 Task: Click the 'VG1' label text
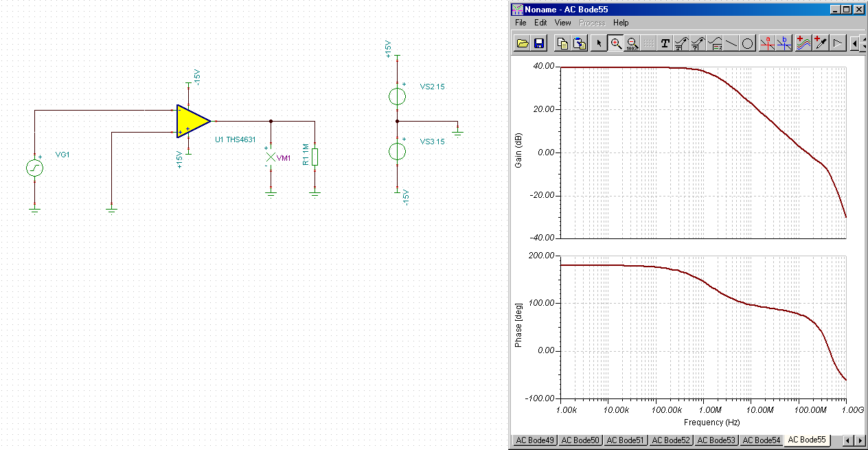pos(62,155)
